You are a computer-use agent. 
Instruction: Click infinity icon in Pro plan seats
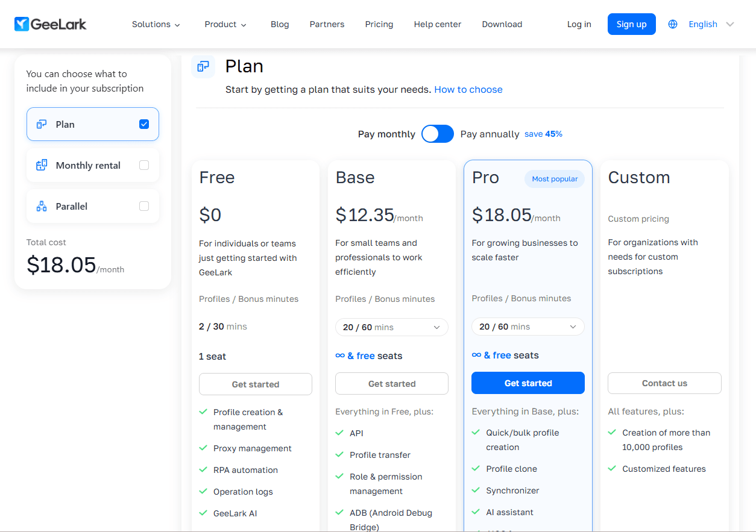tap(476, 355)
